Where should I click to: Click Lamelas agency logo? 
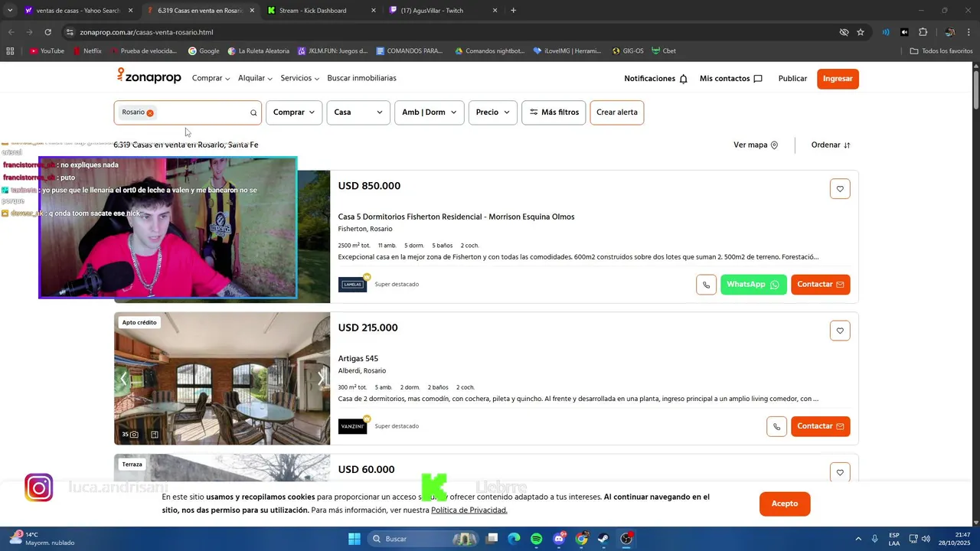click(352, 285)
